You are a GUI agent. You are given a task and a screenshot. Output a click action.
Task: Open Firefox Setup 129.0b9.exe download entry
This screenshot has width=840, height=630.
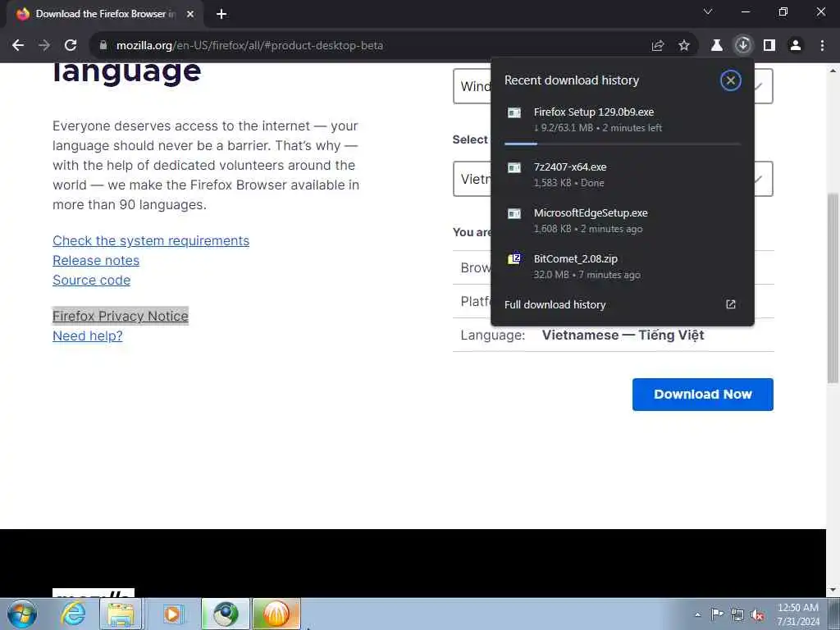pos(623,124)
